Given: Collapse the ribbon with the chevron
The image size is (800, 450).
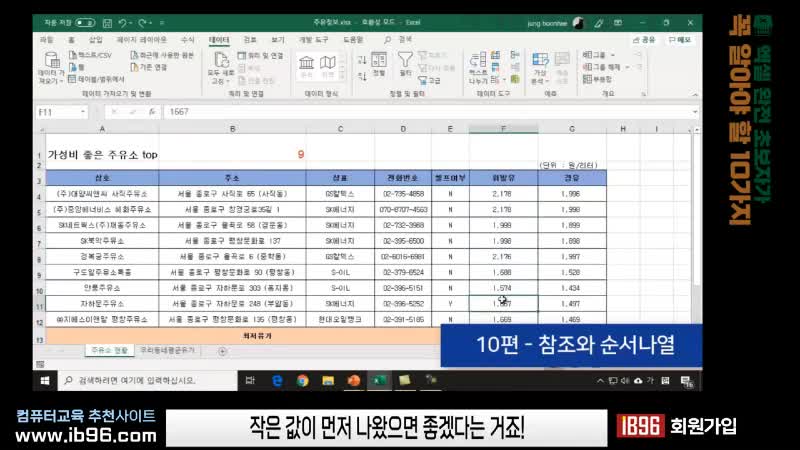Looking at the screenshot, I should [695, 94].
